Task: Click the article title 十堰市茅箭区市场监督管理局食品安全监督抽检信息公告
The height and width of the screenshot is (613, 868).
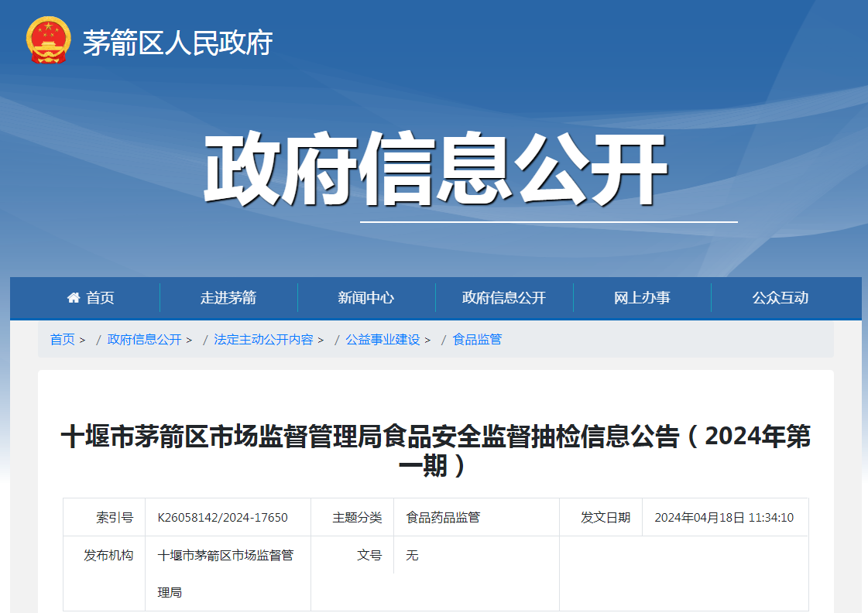Action: tap(436, 450)
